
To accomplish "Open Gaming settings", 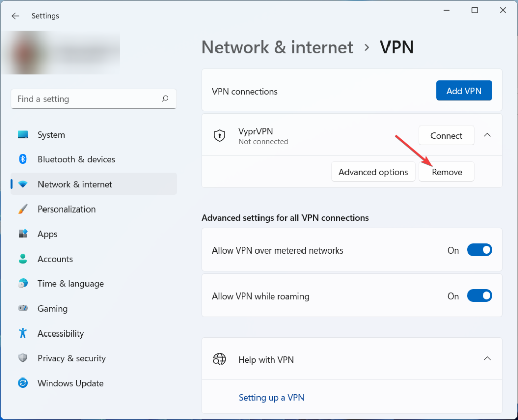I will (23, 309).
